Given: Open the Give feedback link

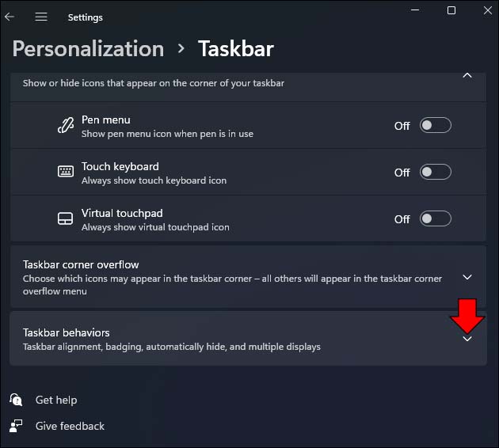Looking at the screenshot, I should pyautogui.click(x=70, y=426).
